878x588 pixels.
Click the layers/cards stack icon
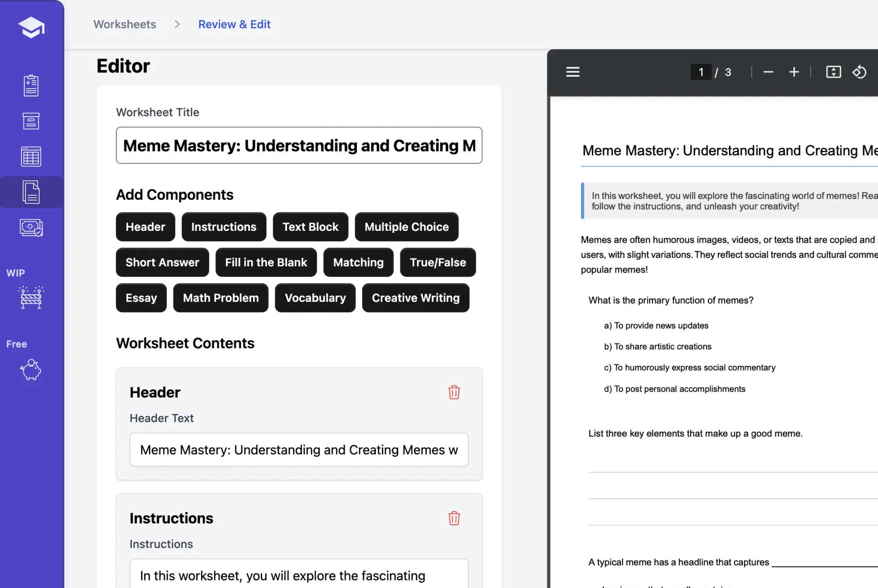pyautogui.click(x=31, y=192)
